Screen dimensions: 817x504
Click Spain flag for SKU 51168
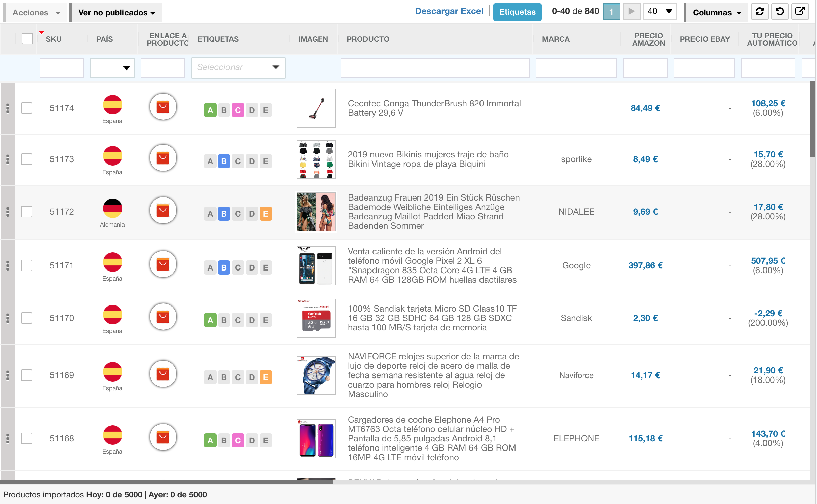click(x=112, y=435)
